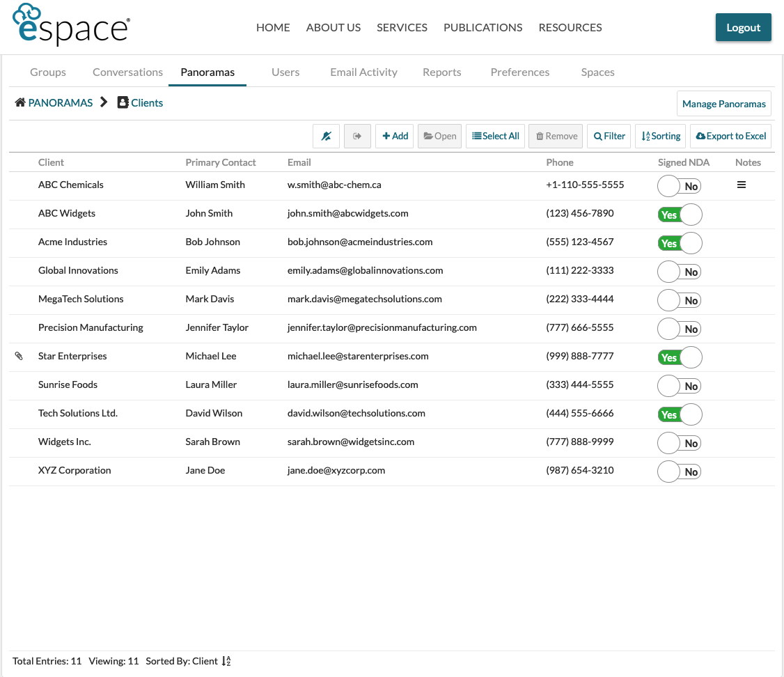Open the Filter search tool

609,136
